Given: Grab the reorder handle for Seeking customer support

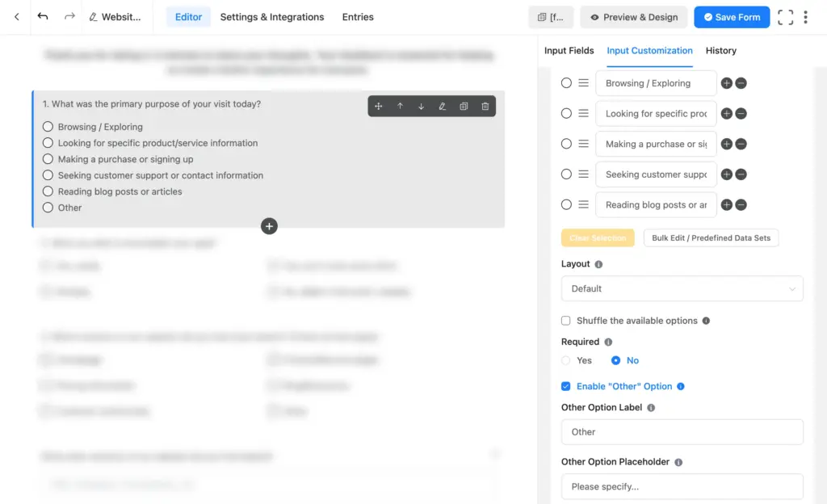Looking at the screenshot, I should 583,174.
